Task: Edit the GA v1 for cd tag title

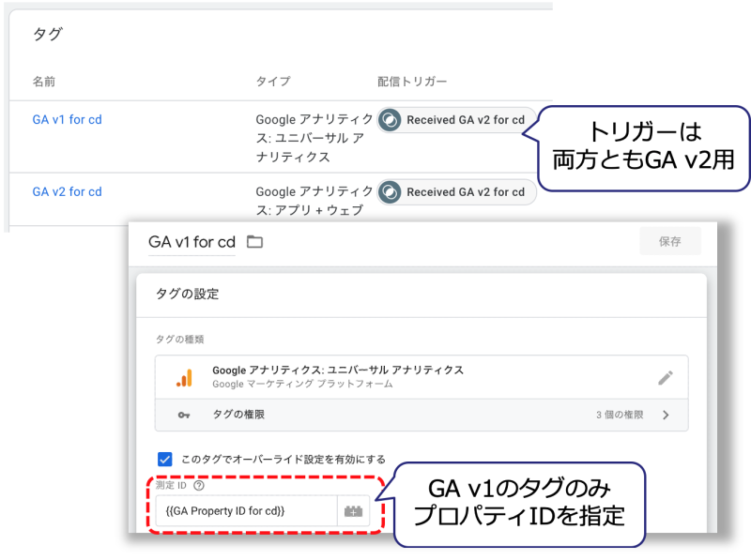Action: pos(192,242)
